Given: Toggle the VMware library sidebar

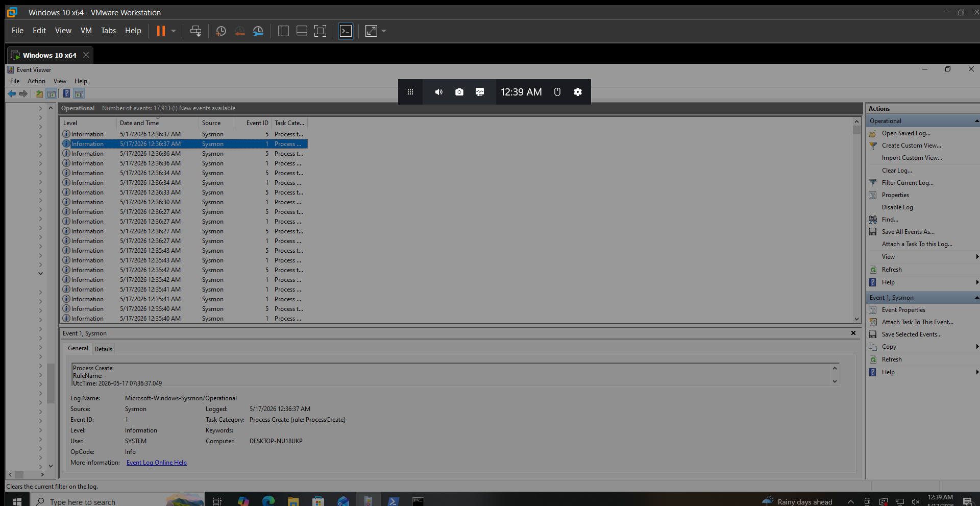Looking at the screenshot, I should pos(283,31).
